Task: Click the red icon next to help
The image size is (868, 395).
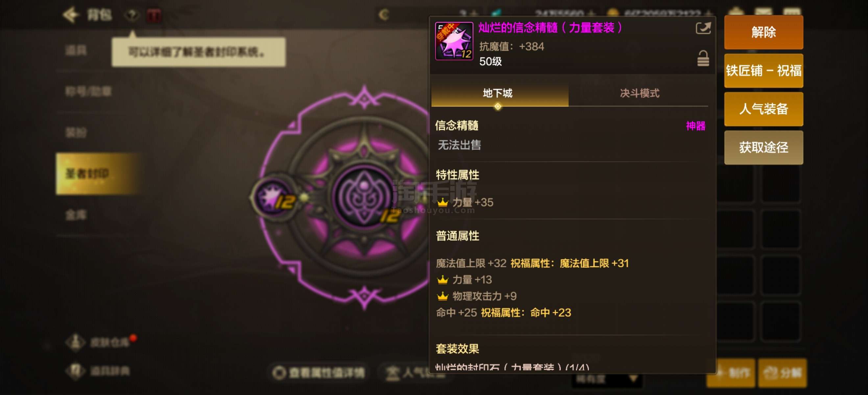Action: pyautogui.click(x=154, y=15)
